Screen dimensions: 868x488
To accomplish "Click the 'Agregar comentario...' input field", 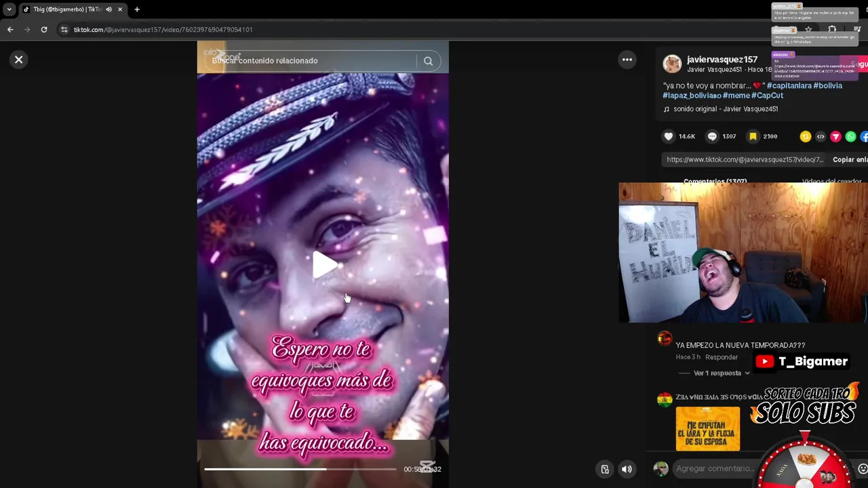I will pyautogui.click(x=715, y=469).
